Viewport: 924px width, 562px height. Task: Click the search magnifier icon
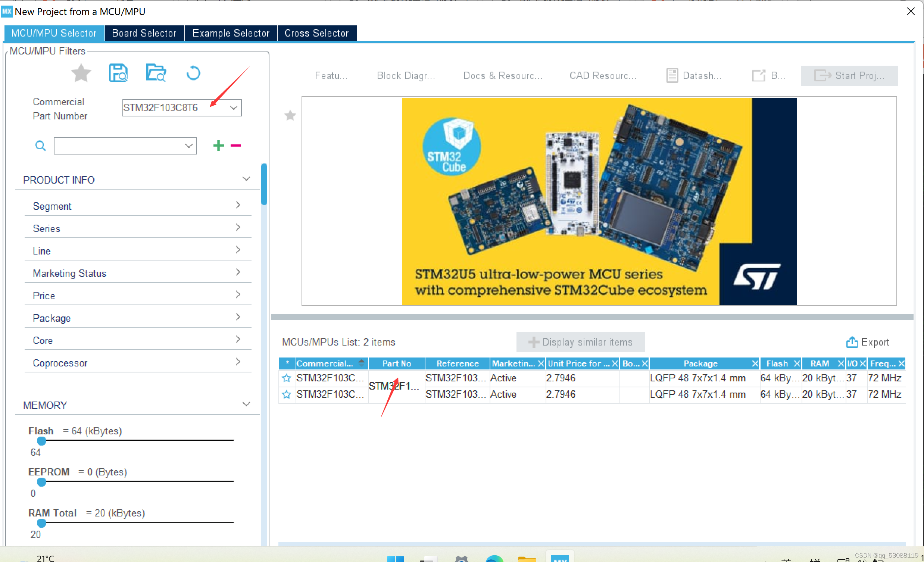pos(40,146)
